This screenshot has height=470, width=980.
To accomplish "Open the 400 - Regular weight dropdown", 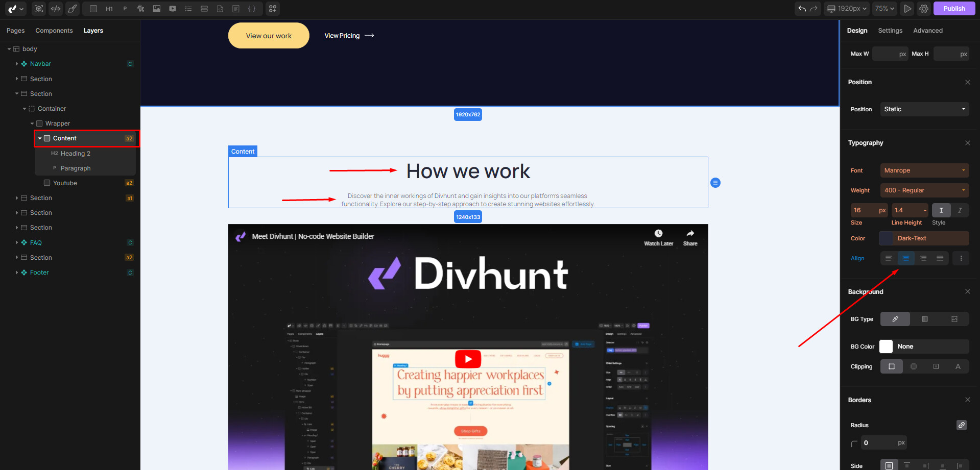I will pos(924,190).
